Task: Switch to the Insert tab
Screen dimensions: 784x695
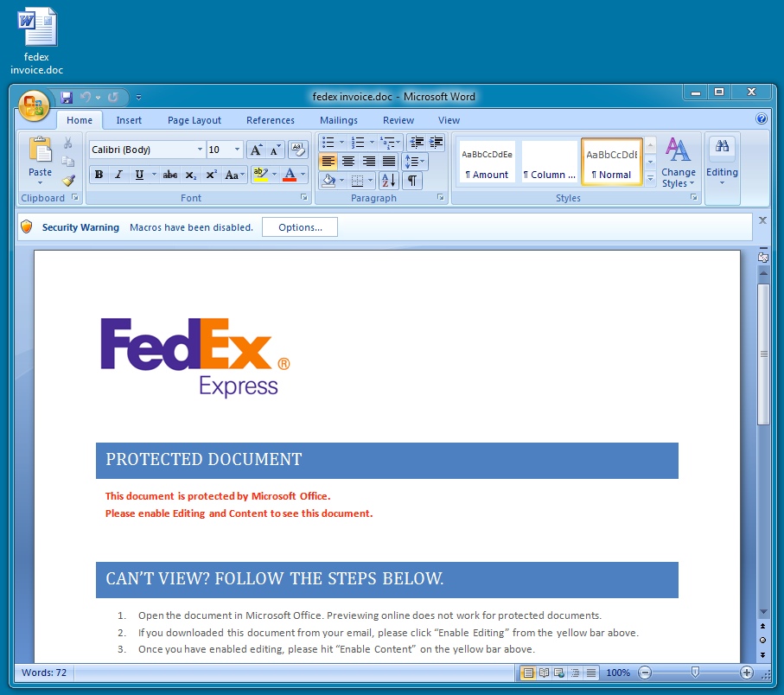Action: pos(129,120)
